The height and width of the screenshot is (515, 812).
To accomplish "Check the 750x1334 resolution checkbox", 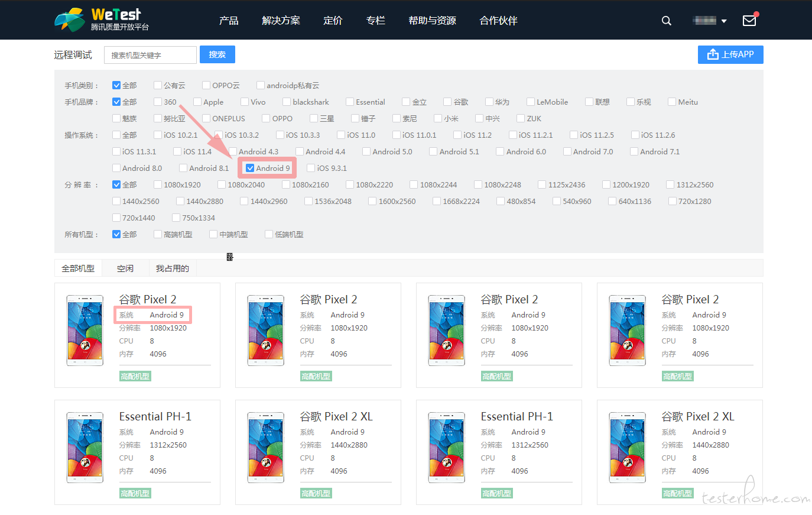I will click(176, 218).
